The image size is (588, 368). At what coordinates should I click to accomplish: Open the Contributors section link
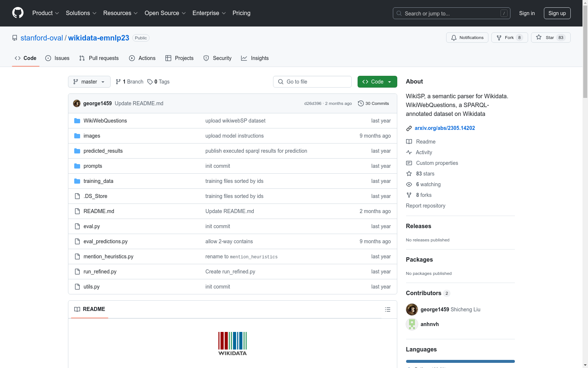(428, 293)
